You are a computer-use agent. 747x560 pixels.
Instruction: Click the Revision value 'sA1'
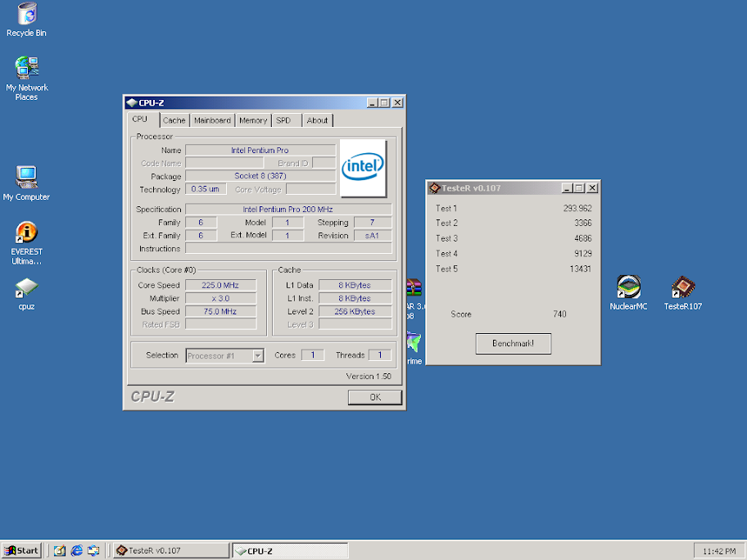pos(373,235)
